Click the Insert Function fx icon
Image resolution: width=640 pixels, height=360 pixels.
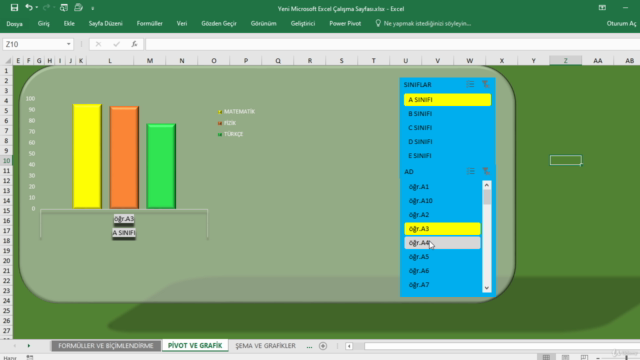pos(134,44)
